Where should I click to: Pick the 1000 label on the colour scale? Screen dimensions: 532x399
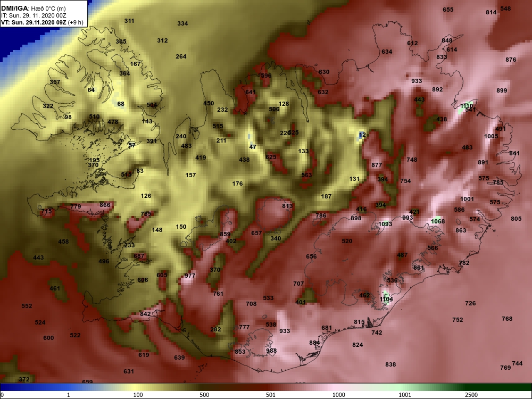(x=338, y=395)
